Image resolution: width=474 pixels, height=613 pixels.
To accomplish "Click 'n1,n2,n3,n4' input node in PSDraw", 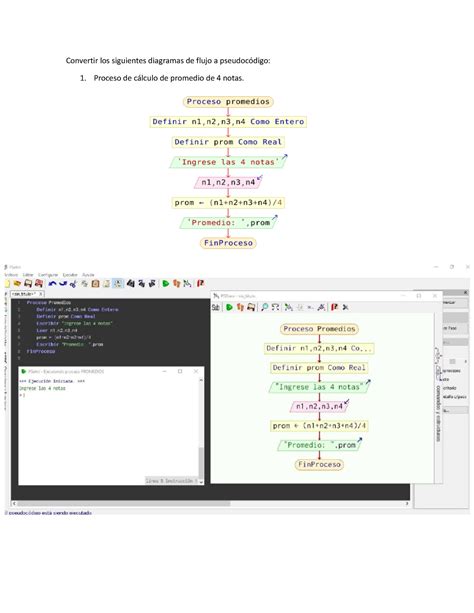I will click(x=319, y=407).
